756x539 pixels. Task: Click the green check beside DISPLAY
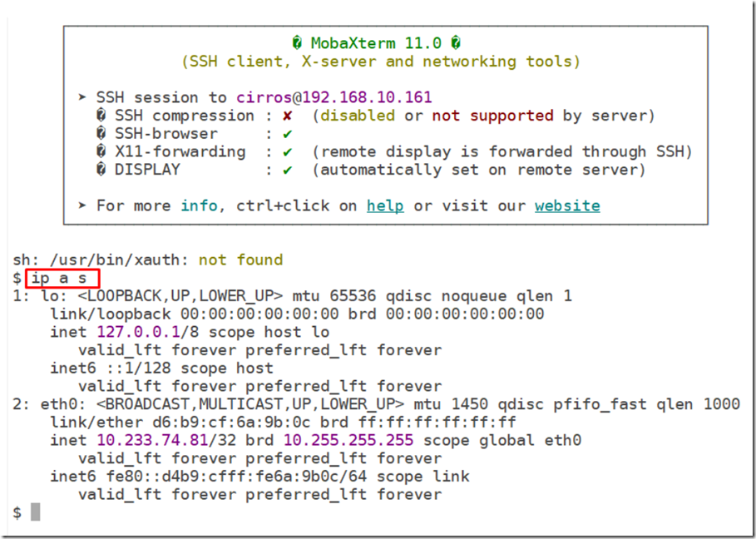(x=288, y=171)
